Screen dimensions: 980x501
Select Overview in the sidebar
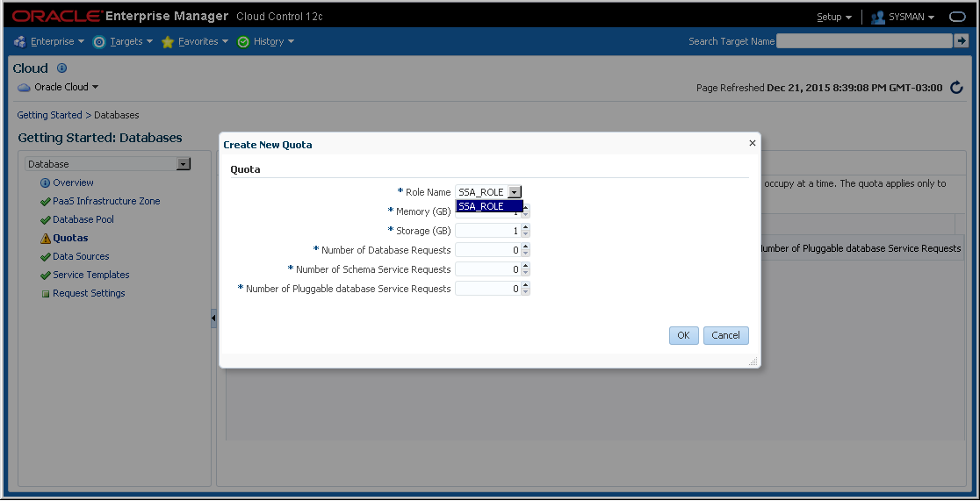tap(73, 183)
